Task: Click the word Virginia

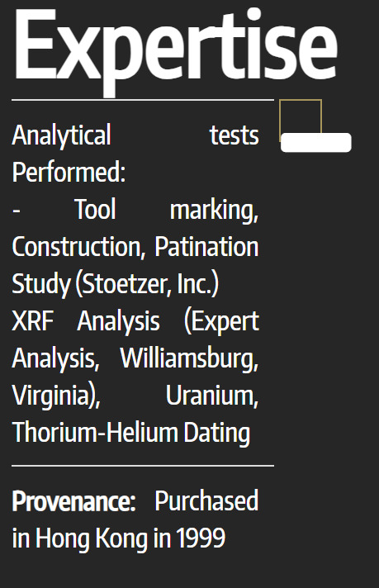Action: [56, 396]
